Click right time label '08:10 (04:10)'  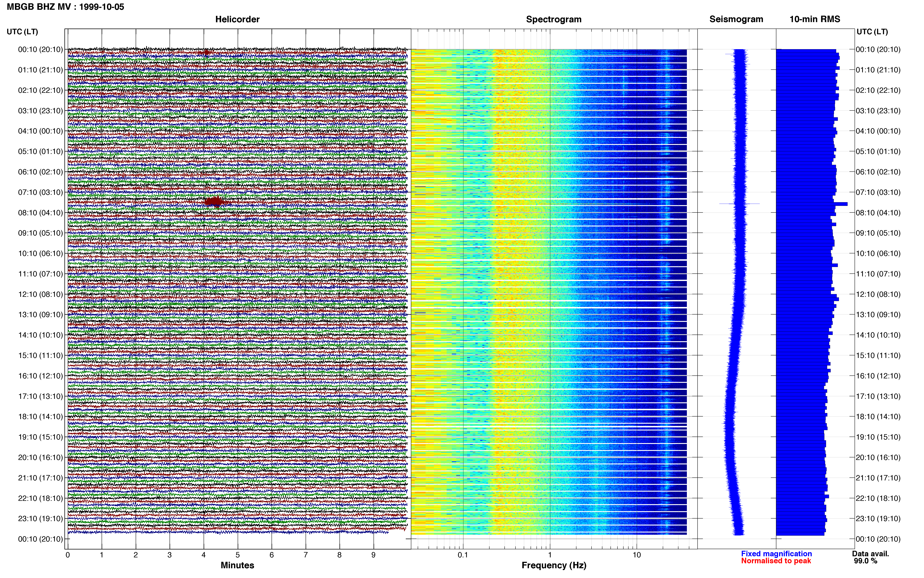[x=878, y=212]
